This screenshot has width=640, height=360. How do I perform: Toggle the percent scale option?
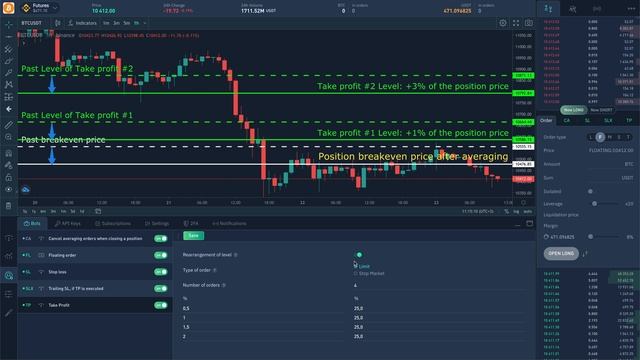tap(507, 211)
